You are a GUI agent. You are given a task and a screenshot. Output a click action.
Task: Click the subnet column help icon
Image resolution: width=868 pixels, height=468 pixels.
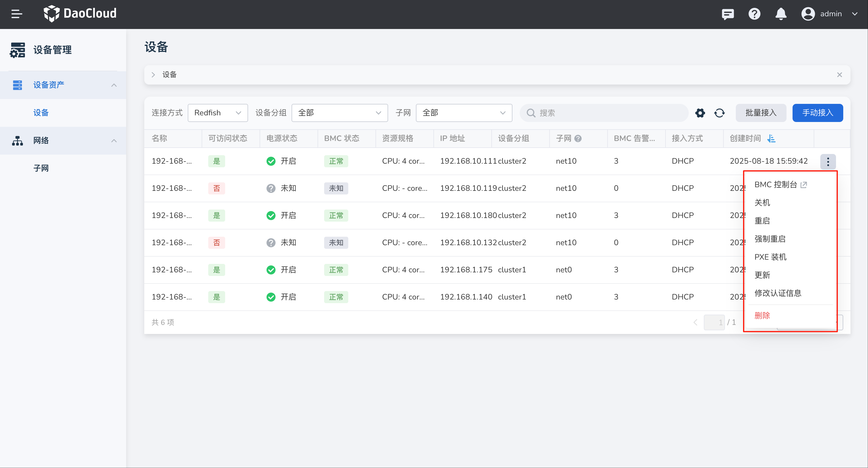[578, 139]
